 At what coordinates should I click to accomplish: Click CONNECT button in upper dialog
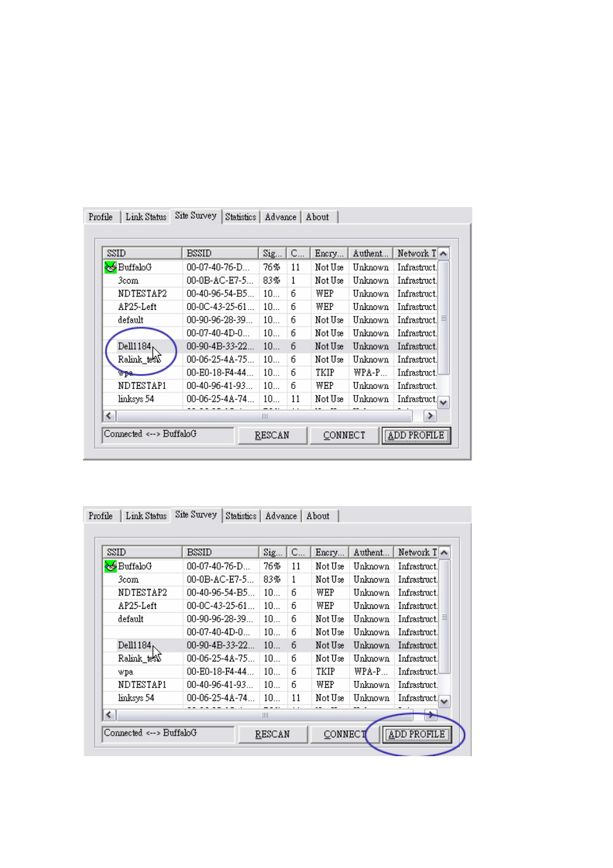click(344, 435)
